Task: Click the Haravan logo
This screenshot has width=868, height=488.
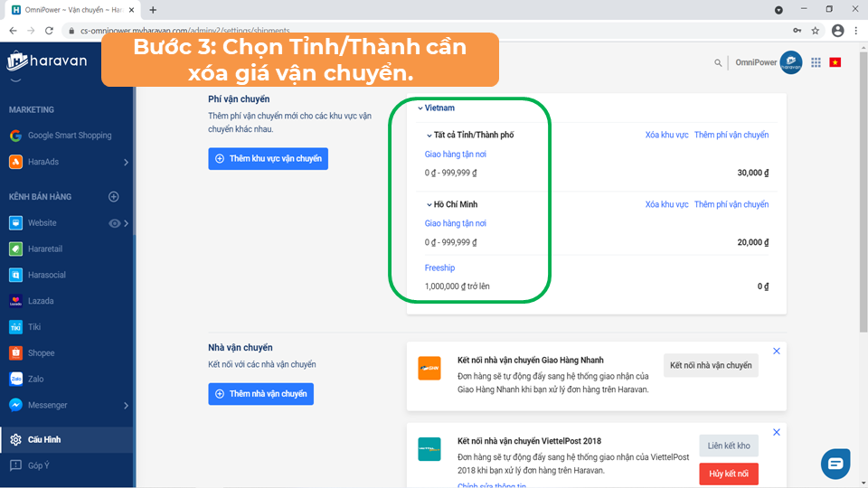Action: coord(47,61)
